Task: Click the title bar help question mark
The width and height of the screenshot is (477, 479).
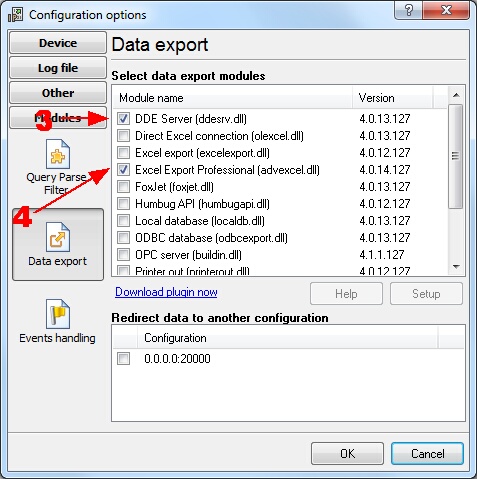Action: pyautogui.click(x=408, y=11)
